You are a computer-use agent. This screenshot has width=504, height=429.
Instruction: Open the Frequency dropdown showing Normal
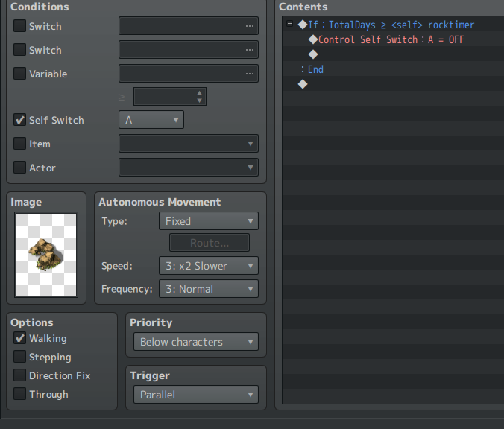pyautogui.click(x=209, y=289)
